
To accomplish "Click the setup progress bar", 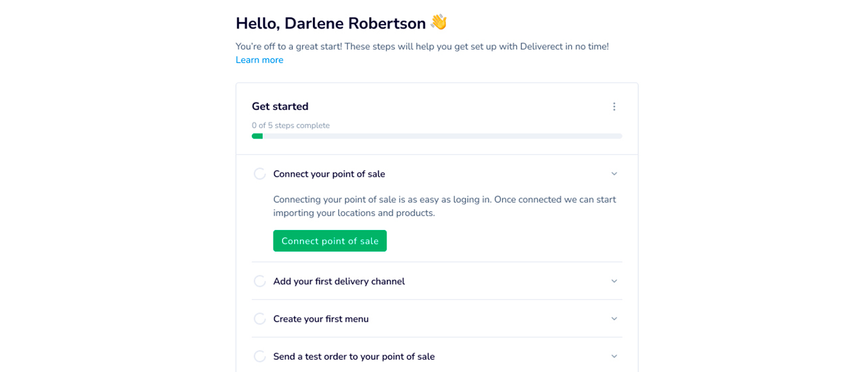I will point(437,136).
